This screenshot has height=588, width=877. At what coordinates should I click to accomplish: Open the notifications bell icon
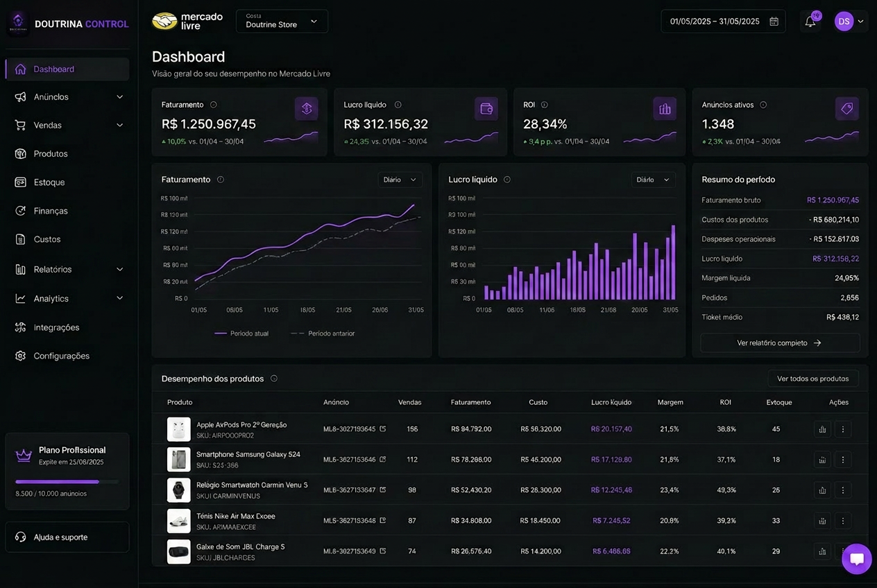click(810, 21)
